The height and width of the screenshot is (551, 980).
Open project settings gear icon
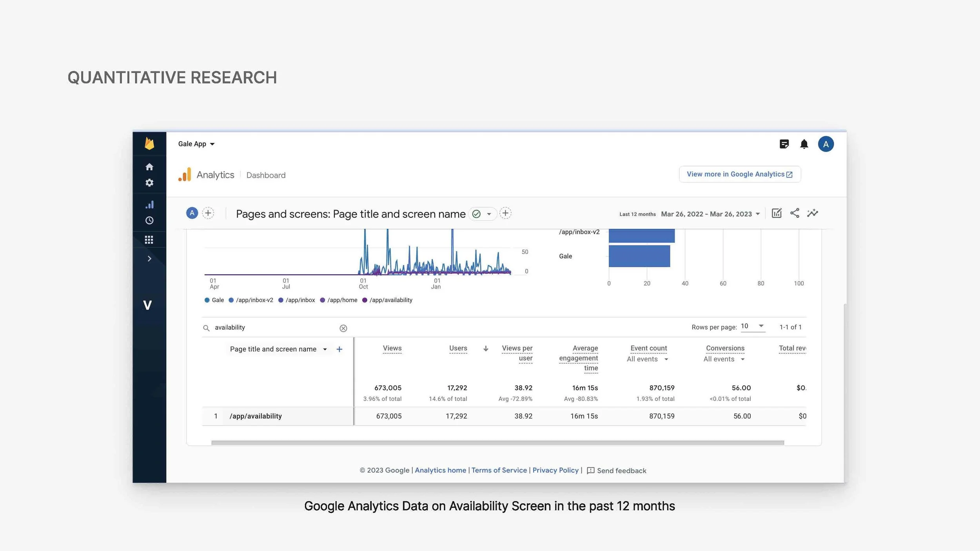tap(149, 183)
